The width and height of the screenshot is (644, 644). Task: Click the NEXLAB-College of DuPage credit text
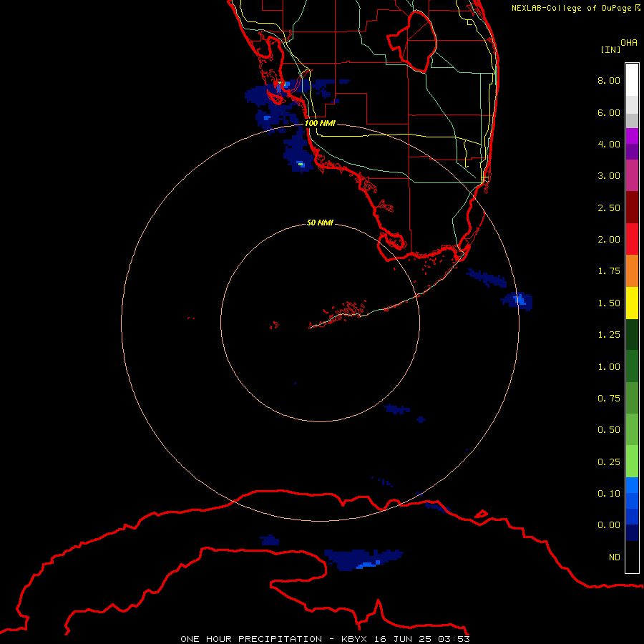(x=576, y=8)
